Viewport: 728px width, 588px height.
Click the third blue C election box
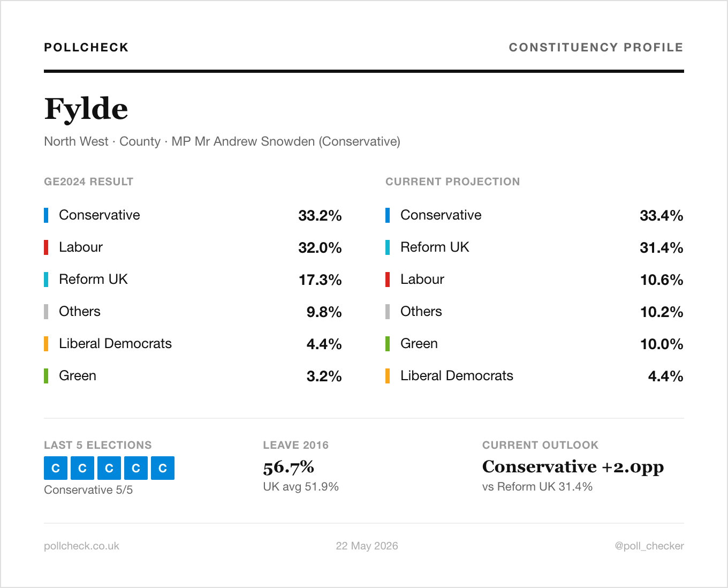pos(109,468)
